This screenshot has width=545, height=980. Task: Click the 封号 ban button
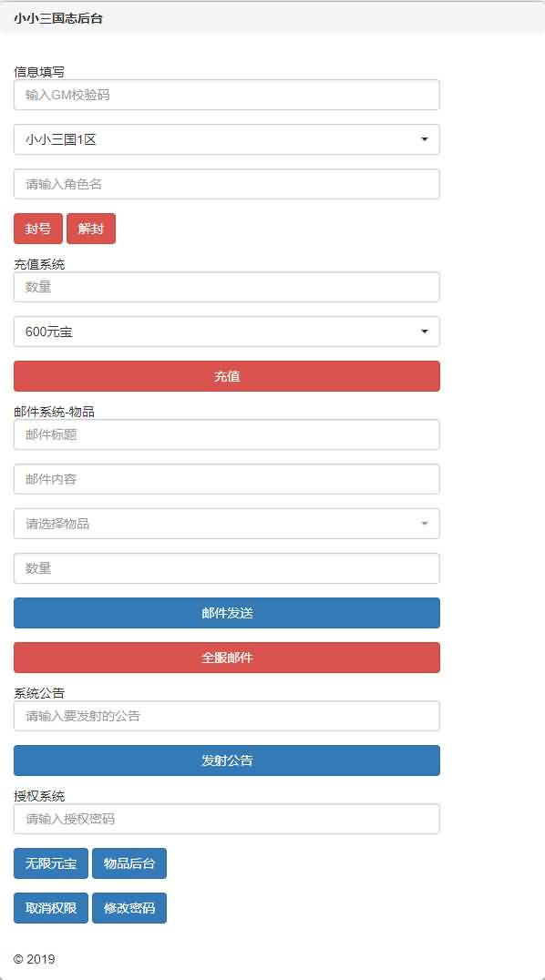(x=37, y=229)
